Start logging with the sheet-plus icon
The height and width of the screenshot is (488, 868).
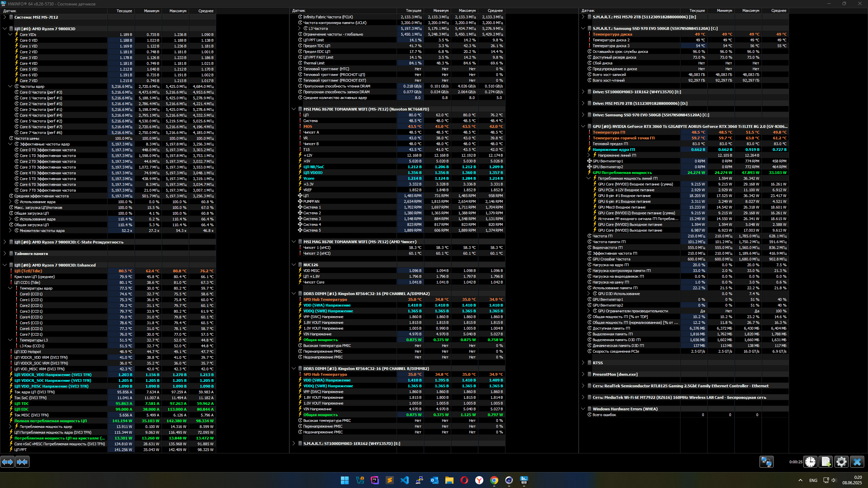pos(826,462)
